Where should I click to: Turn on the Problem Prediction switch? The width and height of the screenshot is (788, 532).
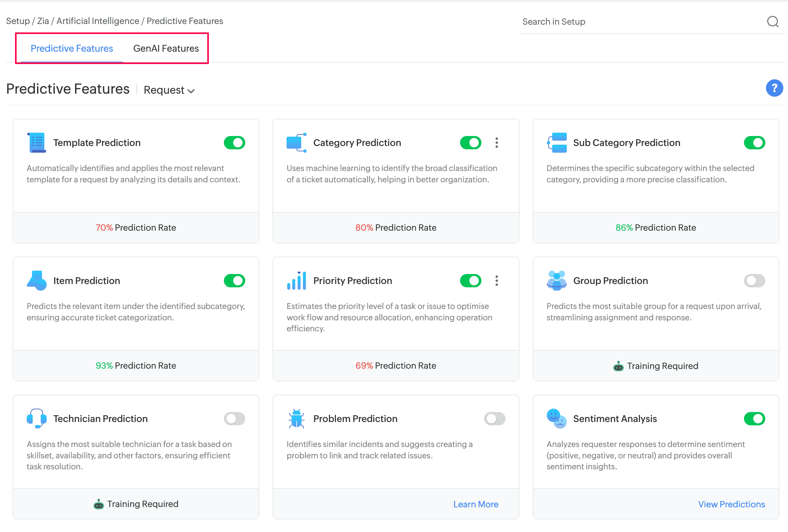click(x=494, y=418)
